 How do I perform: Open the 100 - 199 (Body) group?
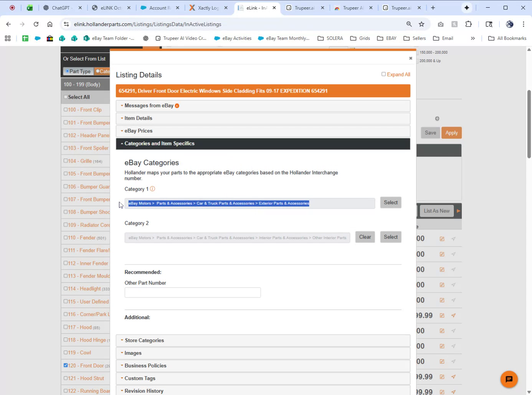point(85,84)
